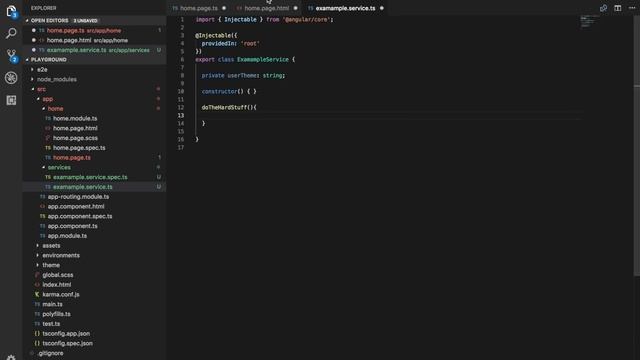Click unsaved dot on home.page.html tab
Screen dimensions: 640x360
point(296,8)
